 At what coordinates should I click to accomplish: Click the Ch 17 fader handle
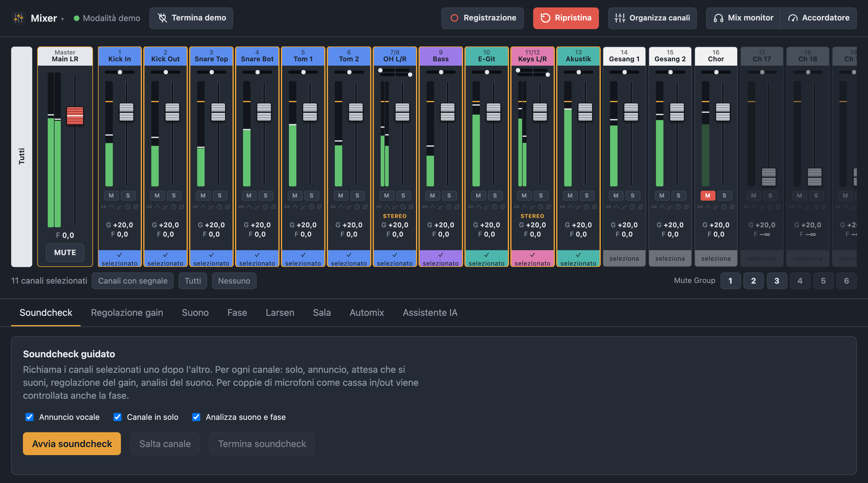769,177
